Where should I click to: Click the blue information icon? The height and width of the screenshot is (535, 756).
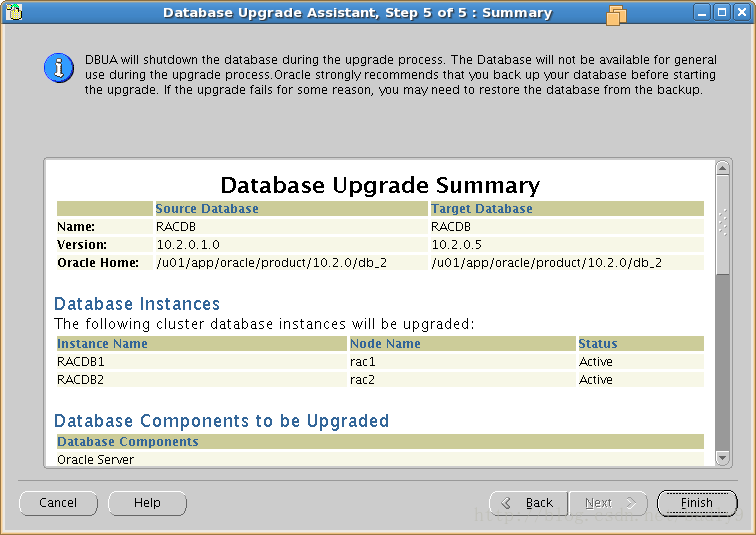click(x=59, y=68)
